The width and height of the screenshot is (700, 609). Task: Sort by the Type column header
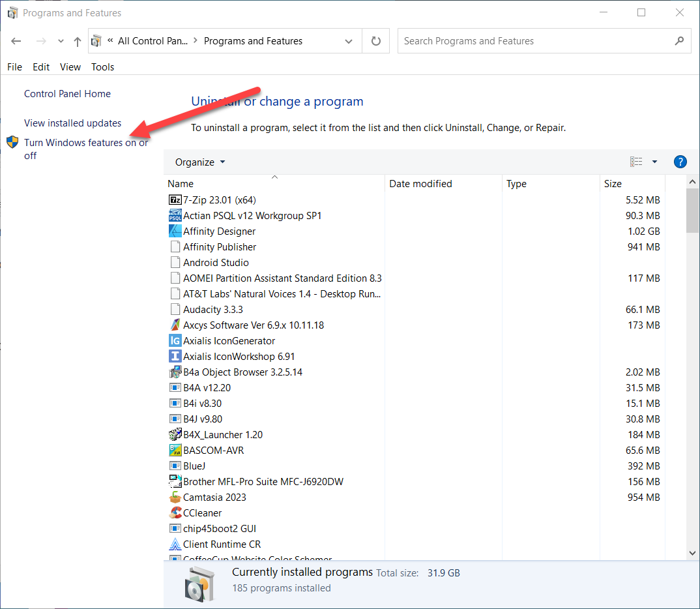(551, 183)
